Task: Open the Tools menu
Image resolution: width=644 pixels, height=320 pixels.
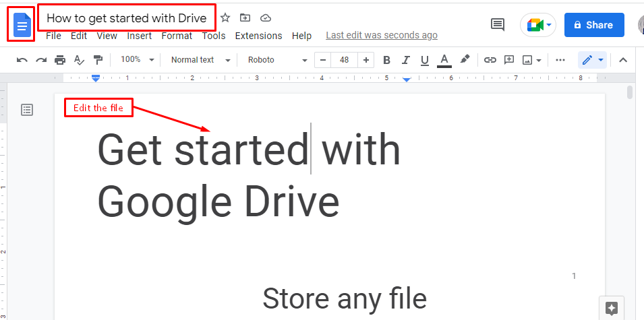Action: click(214, 36)
